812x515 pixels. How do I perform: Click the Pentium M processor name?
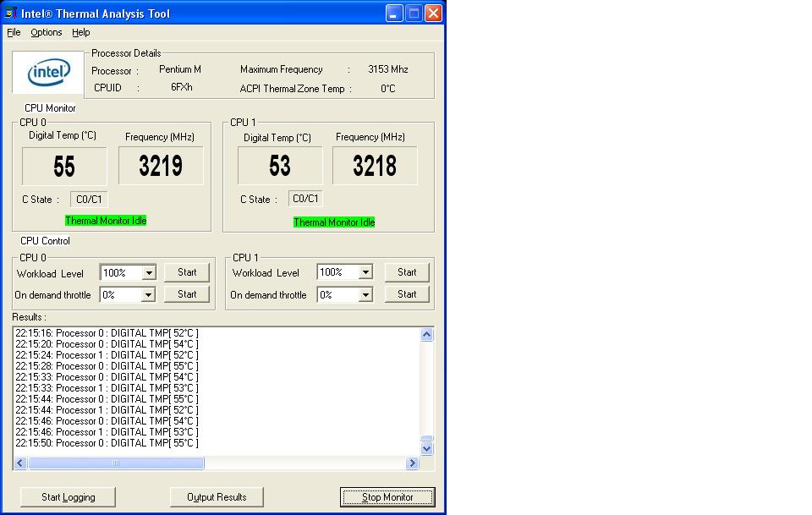[x=179, y=69]
